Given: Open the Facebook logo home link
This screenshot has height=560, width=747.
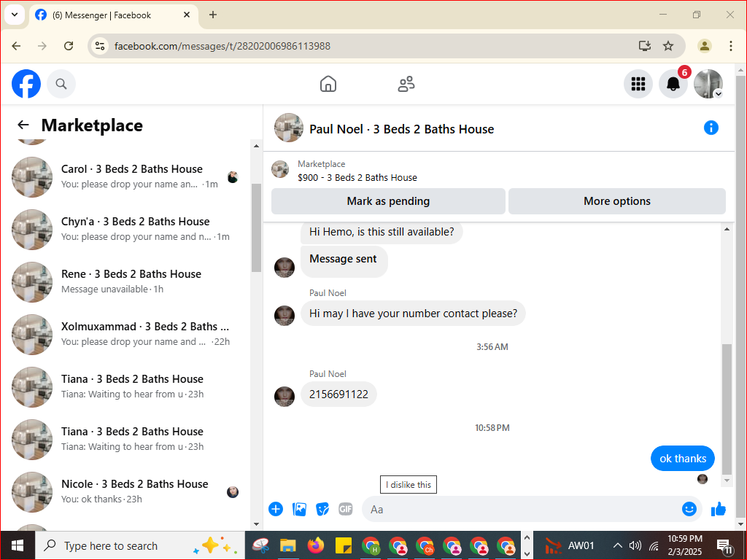Looking at the screenshot, I should (x=26, y=84).
